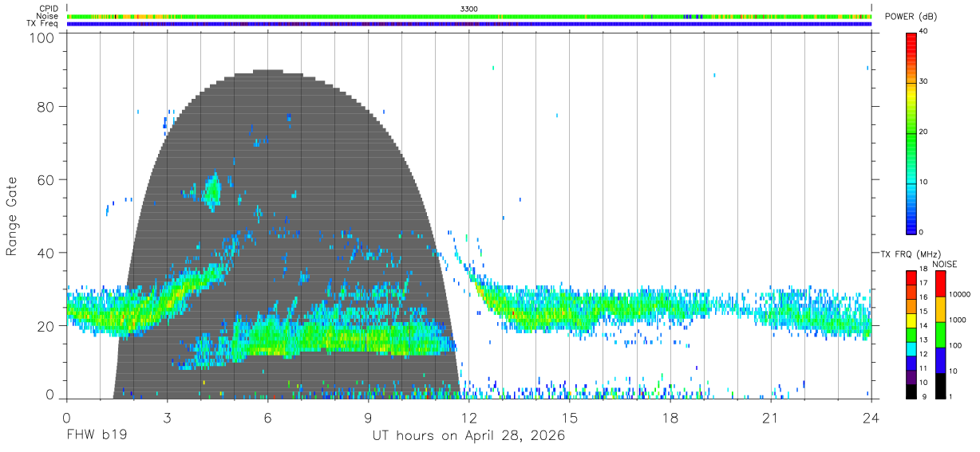The image size is (980, 452).
Task: Click the 15 hour tick on UT axis
Action: 570,418
